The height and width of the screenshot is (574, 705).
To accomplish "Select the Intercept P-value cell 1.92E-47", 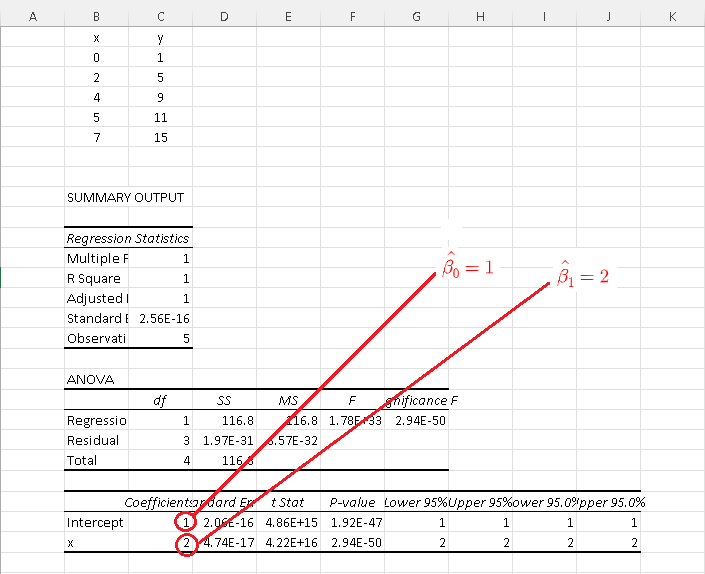I will pos(352,522).
